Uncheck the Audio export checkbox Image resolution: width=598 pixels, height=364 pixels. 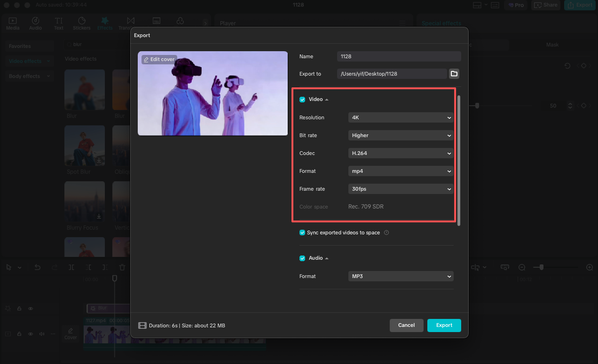(x=302, y=258)
